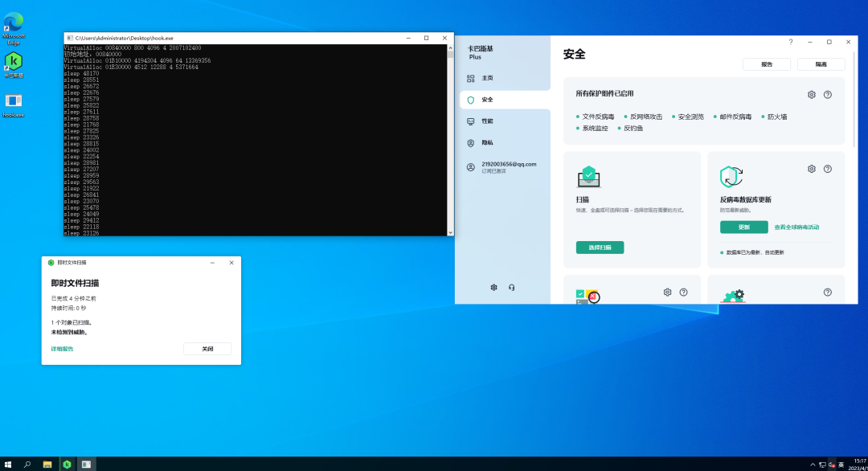Open the 2192003656@qq.com account entry
Viewport: 868px width, 471px height.
pyautogui.click(x=504, y=167)
